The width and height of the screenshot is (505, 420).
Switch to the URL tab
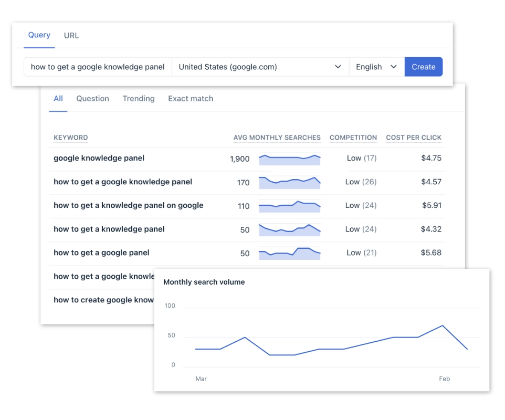(x=71, y=35)
